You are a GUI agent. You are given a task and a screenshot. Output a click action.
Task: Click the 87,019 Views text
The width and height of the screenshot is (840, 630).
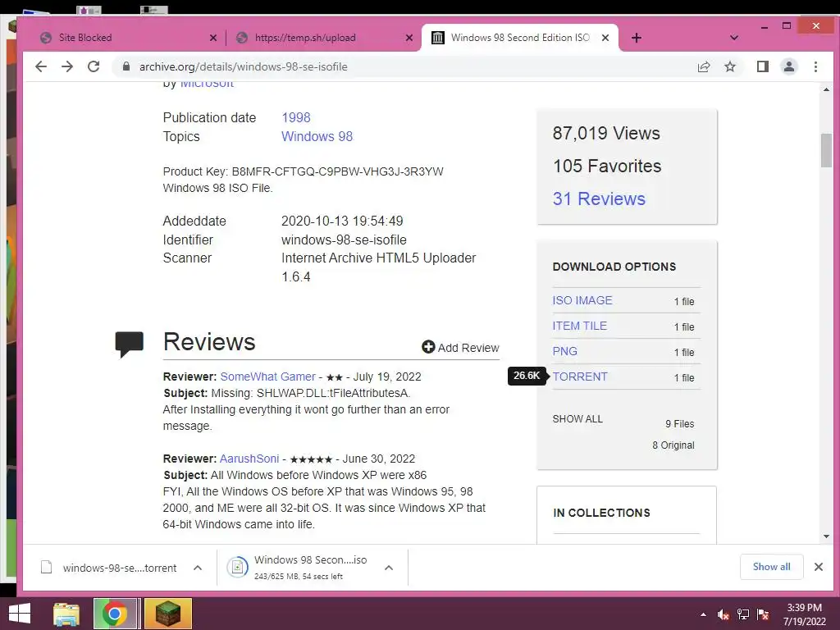pos(606,133)
